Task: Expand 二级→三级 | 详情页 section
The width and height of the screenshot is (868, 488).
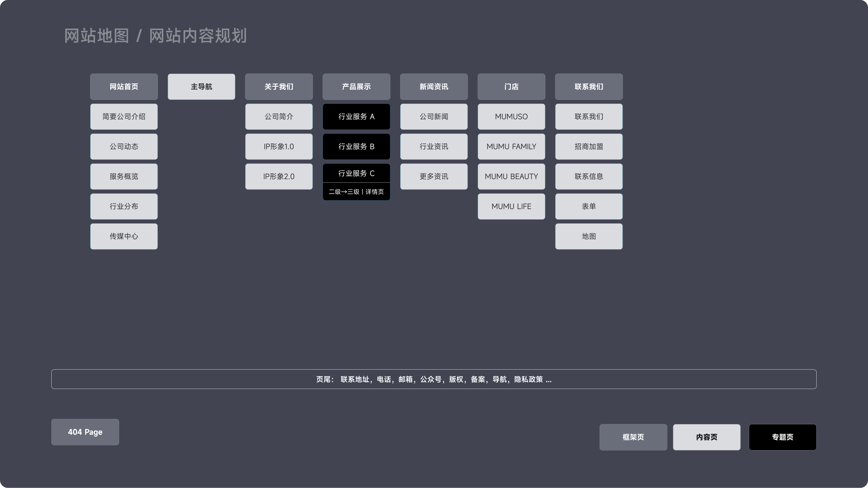Action: [356, 192]
